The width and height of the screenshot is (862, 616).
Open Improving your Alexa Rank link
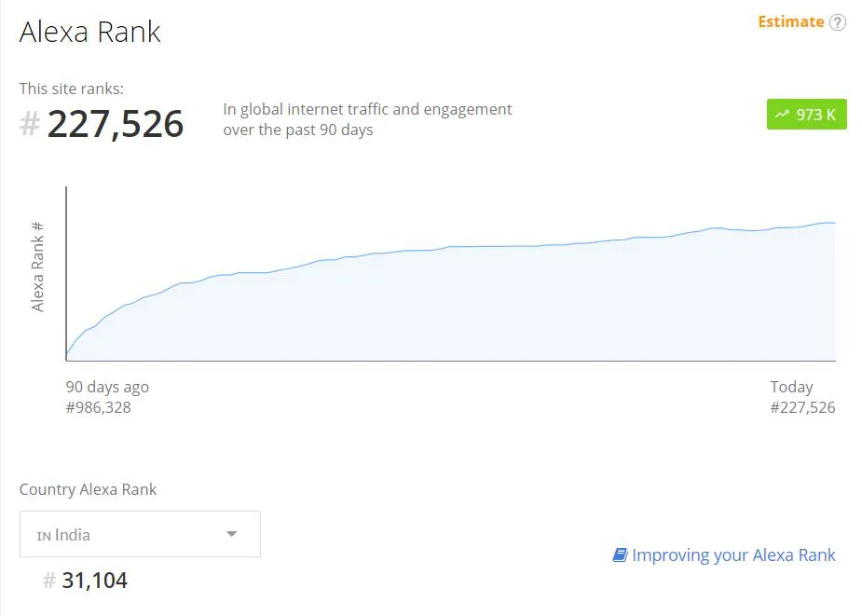pyautogui.click(x=733, y=554)
